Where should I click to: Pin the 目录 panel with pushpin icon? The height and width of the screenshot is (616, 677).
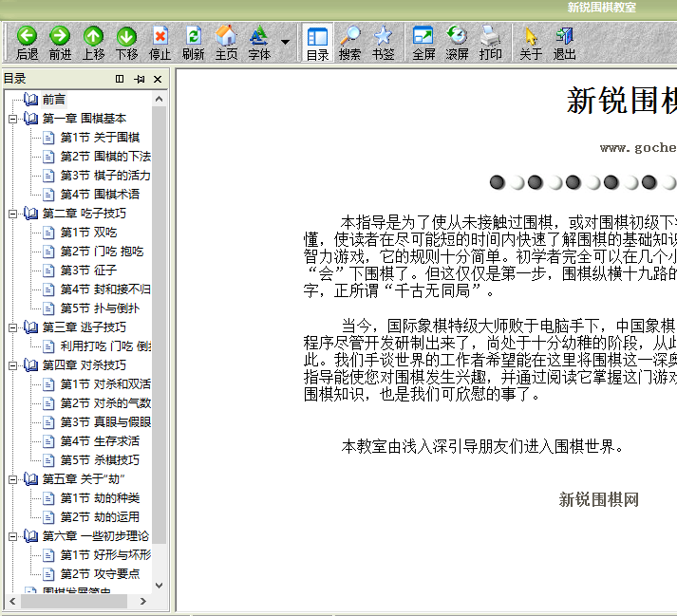click(x=139, y=79)
